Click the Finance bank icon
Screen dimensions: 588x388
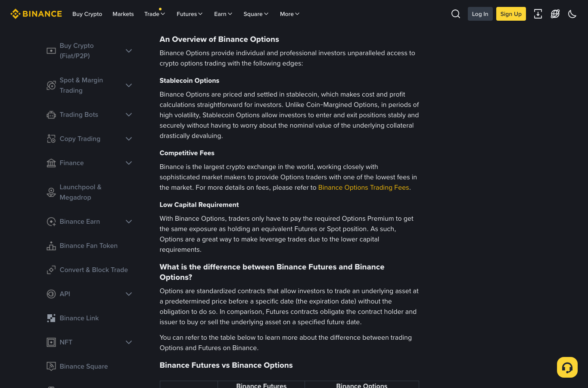click(51, 163)
